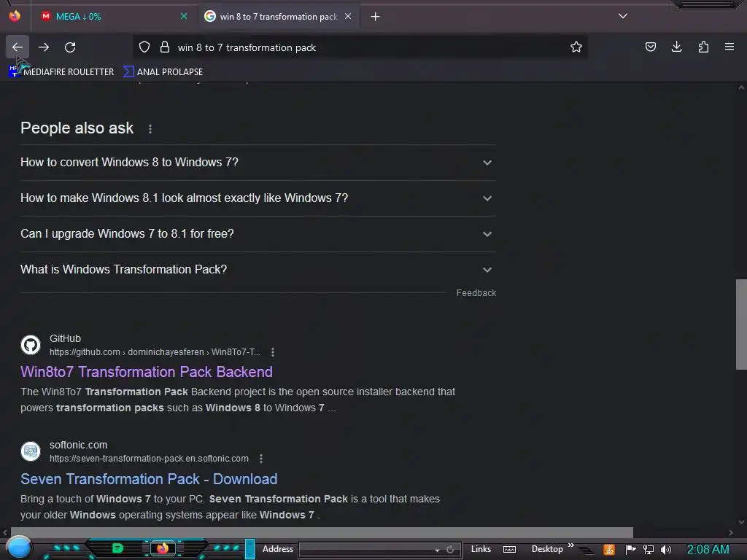Image resolution: width=747 pixels, height=560 pixels.
Task: Click the scroll right arrow at page bottom
Action: click(731, 532)
